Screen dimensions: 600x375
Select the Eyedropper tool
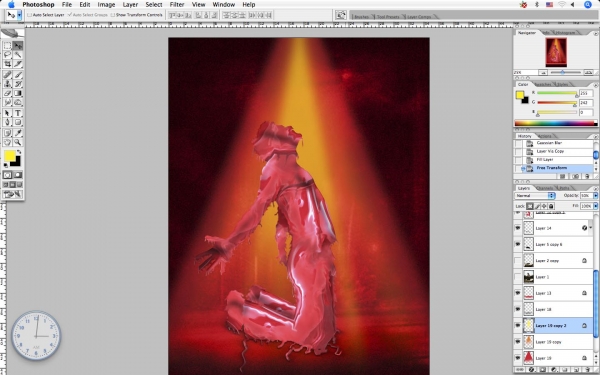[18, 133]
